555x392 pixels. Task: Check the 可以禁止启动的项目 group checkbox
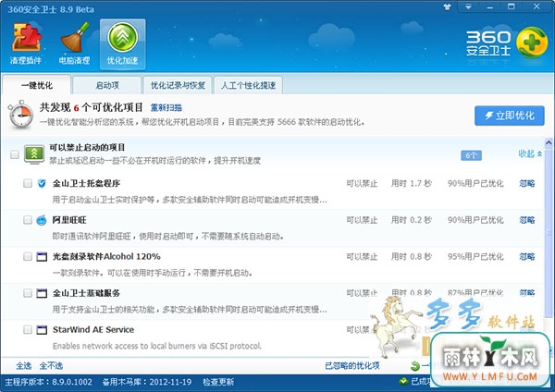[x=15, y=154]
